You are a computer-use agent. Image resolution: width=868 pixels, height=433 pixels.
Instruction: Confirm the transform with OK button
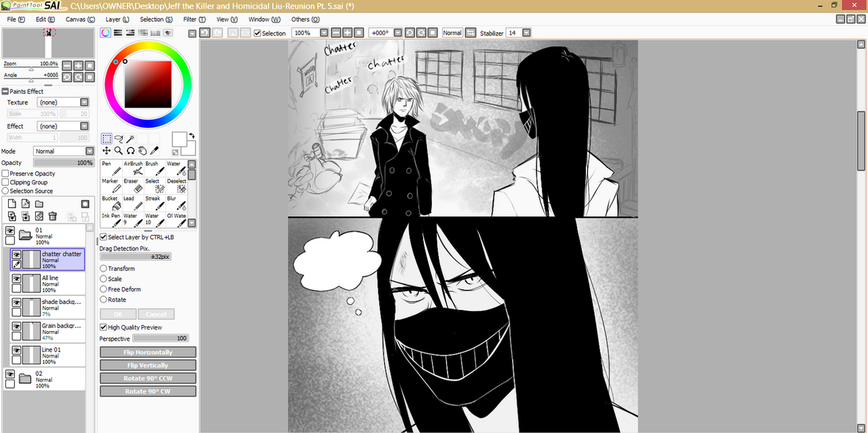(x=118, y=314)
